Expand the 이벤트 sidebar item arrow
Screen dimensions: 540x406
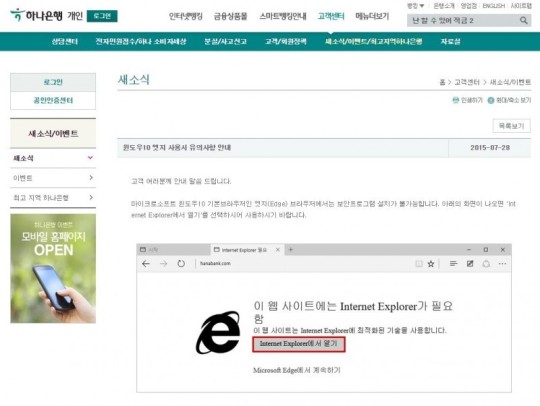point(91,178)
